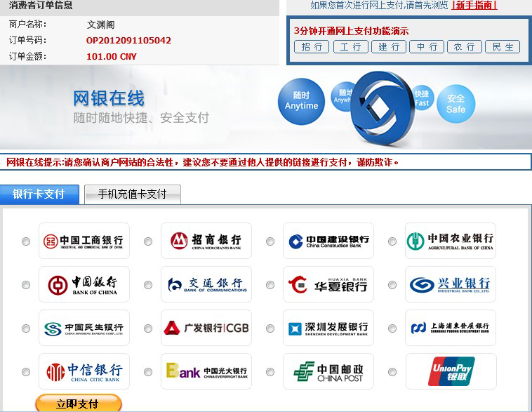Click Agricultural Bank of China logo

pyautogui.click(x=451, y=241)
